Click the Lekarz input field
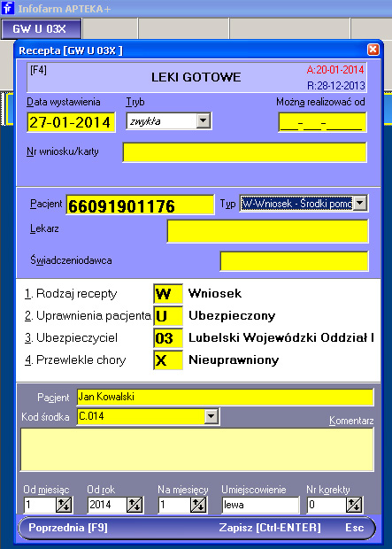This screenshot has width=392, height=549. click(x=268, y=231)
